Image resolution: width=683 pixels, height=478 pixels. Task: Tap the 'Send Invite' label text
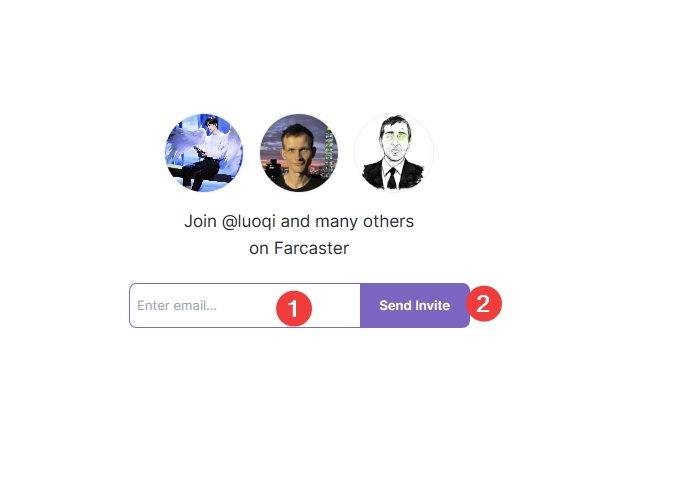tap(415, 305)
